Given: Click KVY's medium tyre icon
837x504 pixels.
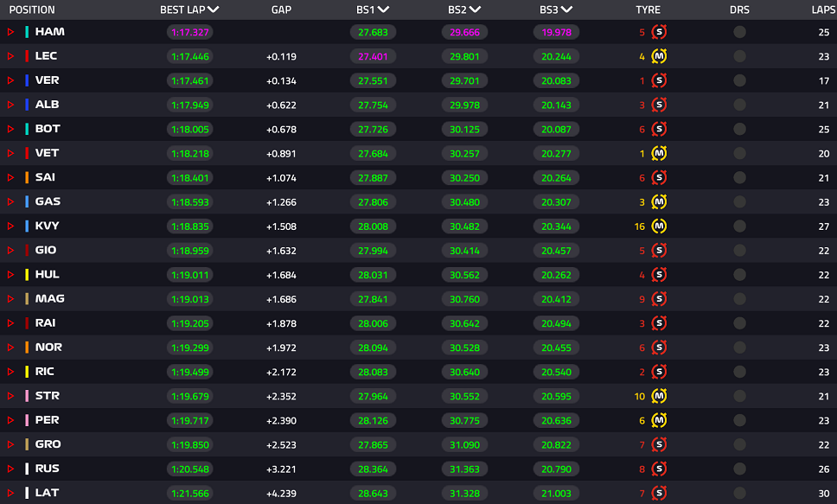Looking at the screenshot, I should click(x=659, y=226).
